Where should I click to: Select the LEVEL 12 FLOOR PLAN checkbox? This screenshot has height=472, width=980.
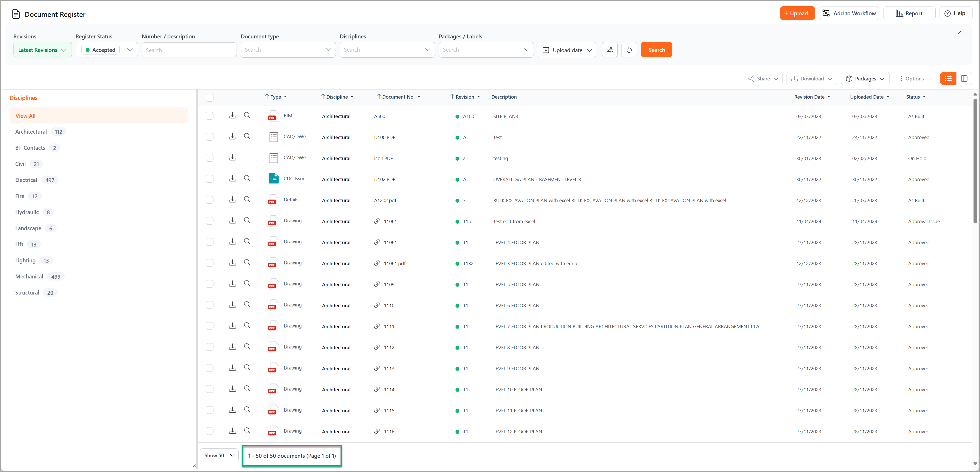point(210,431)
